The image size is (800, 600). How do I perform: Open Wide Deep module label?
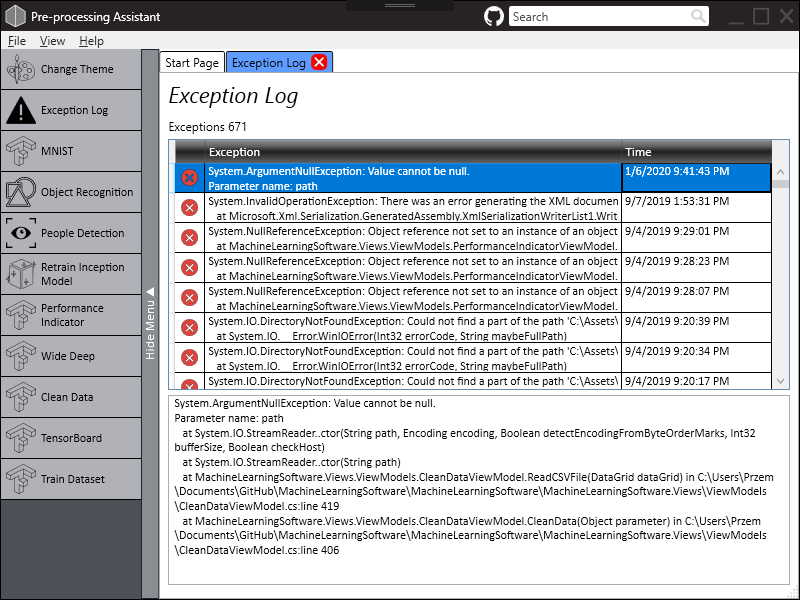[x=68, y=356]
